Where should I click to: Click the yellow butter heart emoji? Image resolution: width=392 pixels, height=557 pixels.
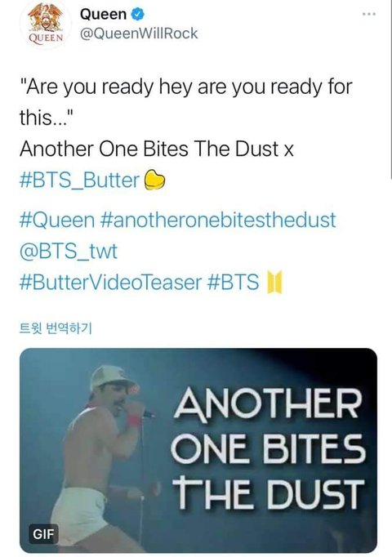point(154,180)
